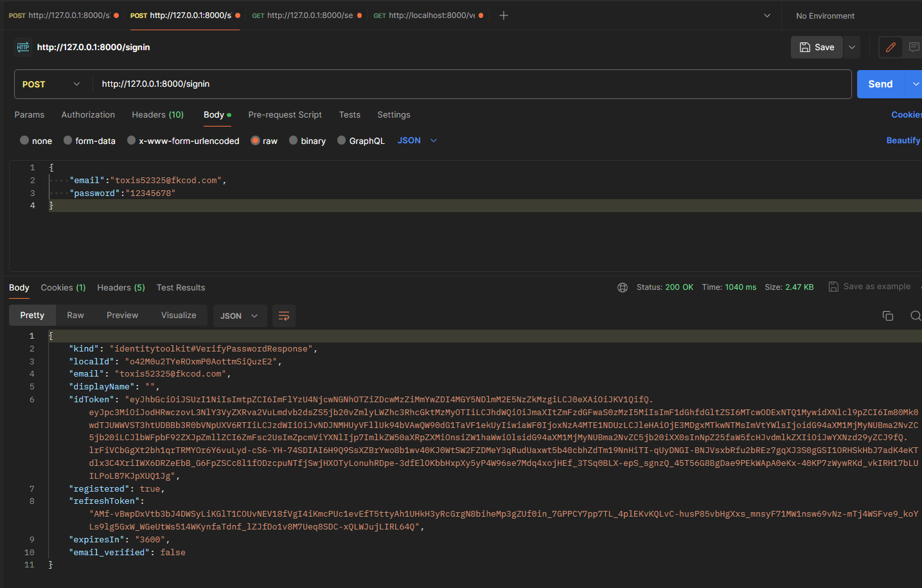Click the "password" line in request body
This screenshot has width=922, height=588.
tap(122, 193)
